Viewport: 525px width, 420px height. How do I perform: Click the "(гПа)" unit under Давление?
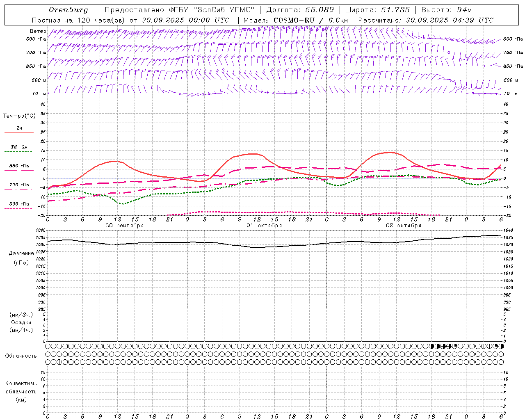click(x=21, y=262)
